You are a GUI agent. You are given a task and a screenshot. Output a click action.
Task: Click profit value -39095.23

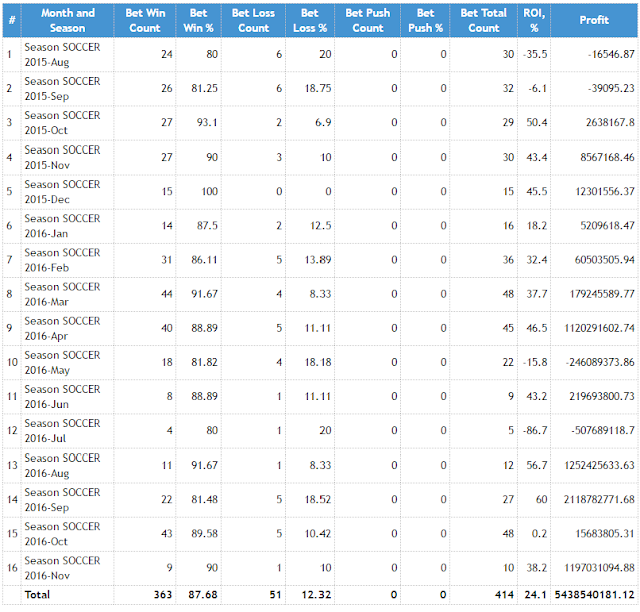[611, 89]
